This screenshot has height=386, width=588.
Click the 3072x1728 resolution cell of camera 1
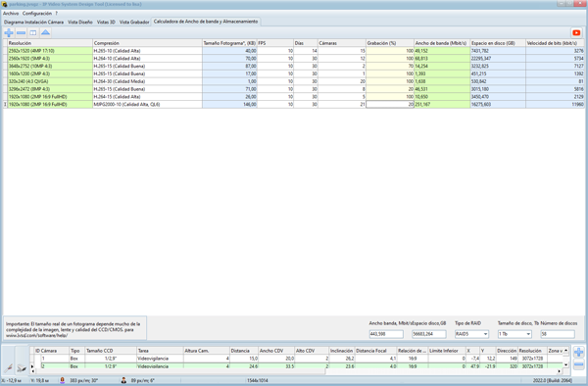532,359
